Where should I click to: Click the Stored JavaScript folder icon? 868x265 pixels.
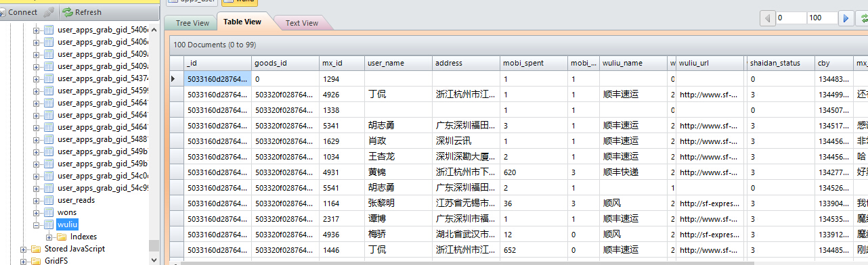pyautogui.click(x=35, y=249)
